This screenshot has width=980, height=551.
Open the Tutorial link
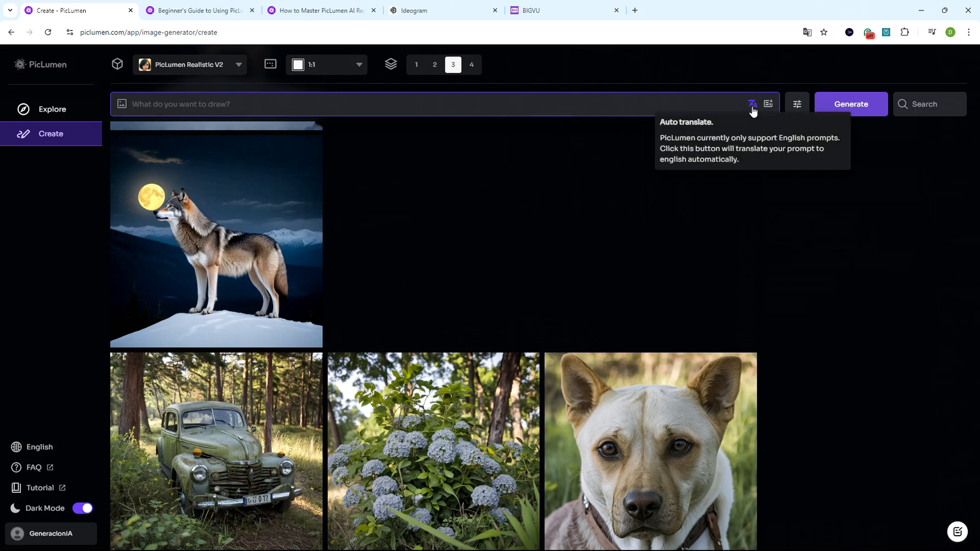[x=40, y=488]
